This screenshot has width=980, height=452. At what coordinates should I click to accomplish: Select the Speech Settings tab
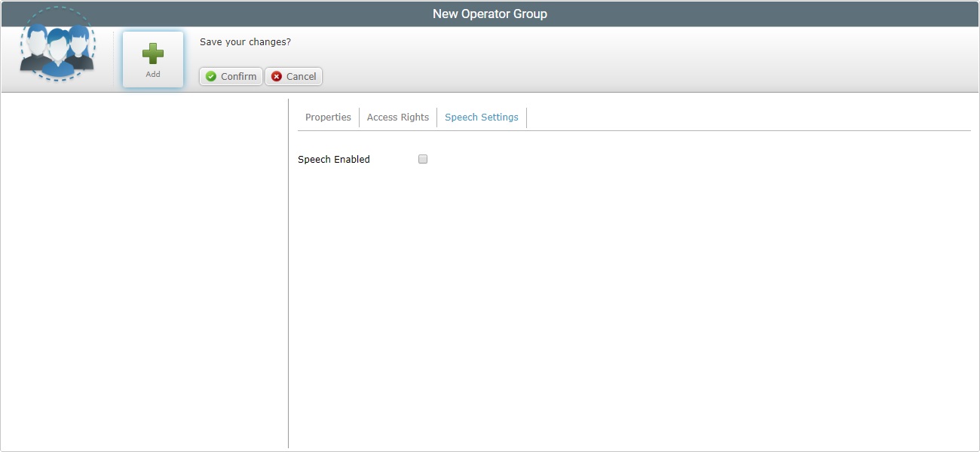(x=481, y=118)
